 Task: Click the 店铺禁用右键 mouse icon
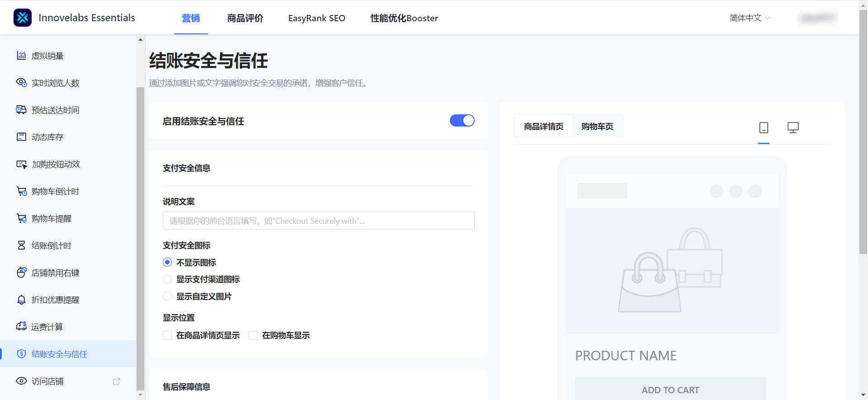coord(21,273)
